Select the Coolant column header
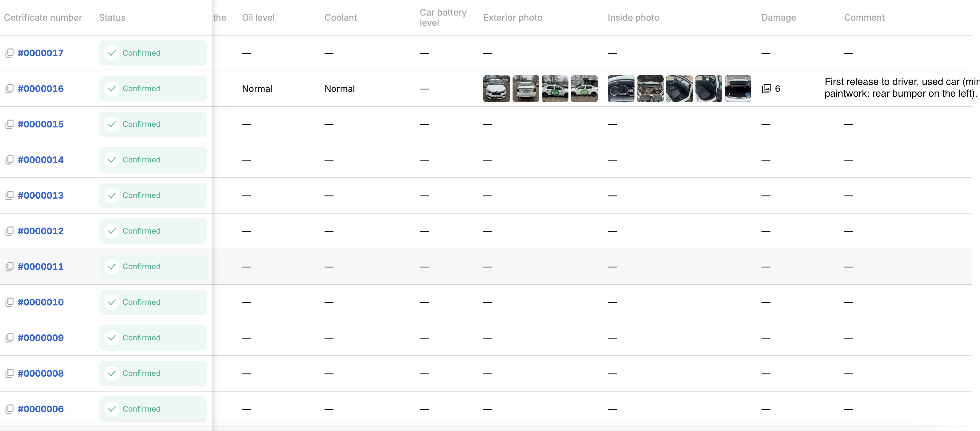Screen dimensions: 980x431 pos(340,17)
